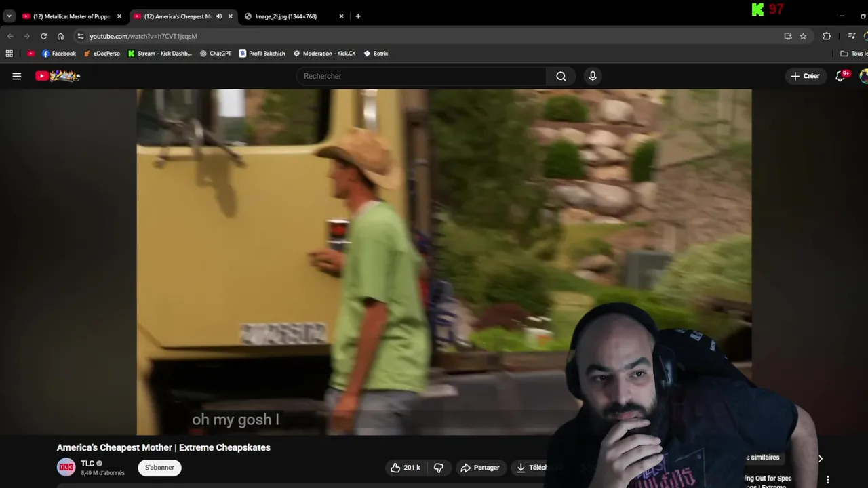Viewport: 868px width, 488px height.
Task: Reload the page
Action: (x=43, y=36)
